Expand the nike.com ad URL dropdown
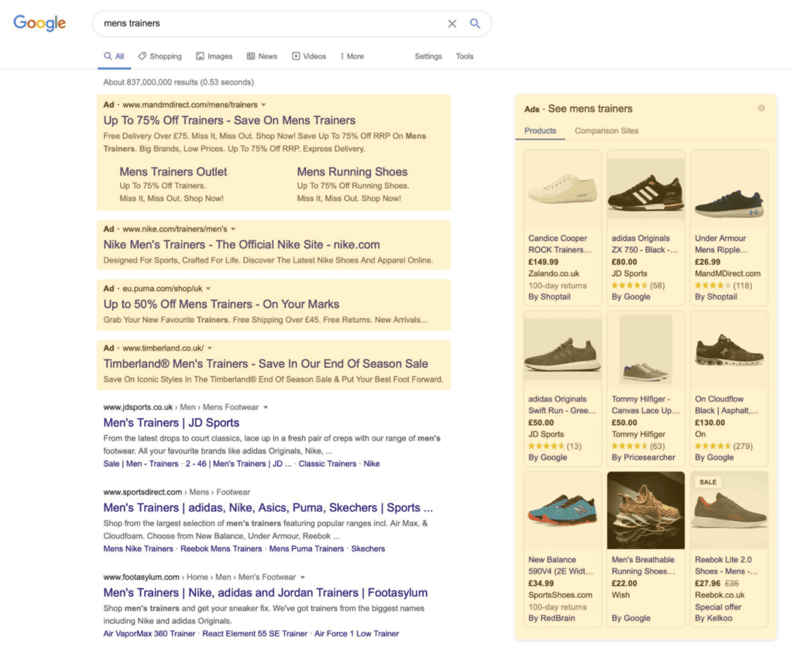 (x=233, y=229)
